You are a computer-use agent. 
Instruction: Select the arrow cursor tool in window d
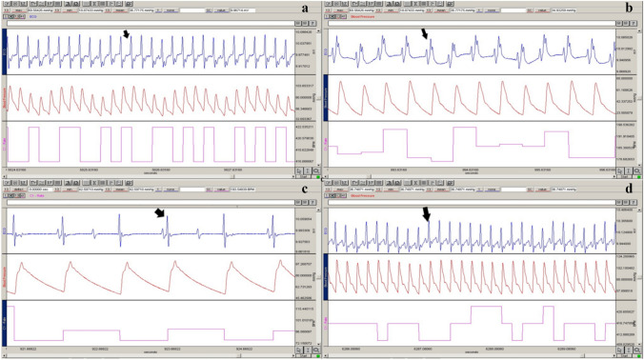tap(619, 350)
